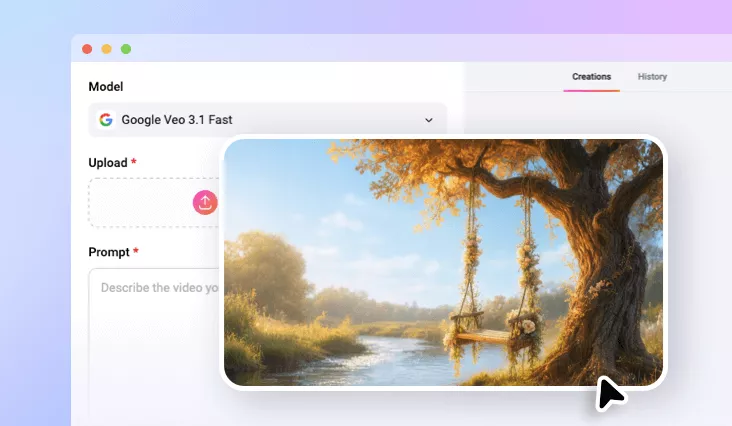
Task: Click the Upload field label
Action: (x=108, y=163)
